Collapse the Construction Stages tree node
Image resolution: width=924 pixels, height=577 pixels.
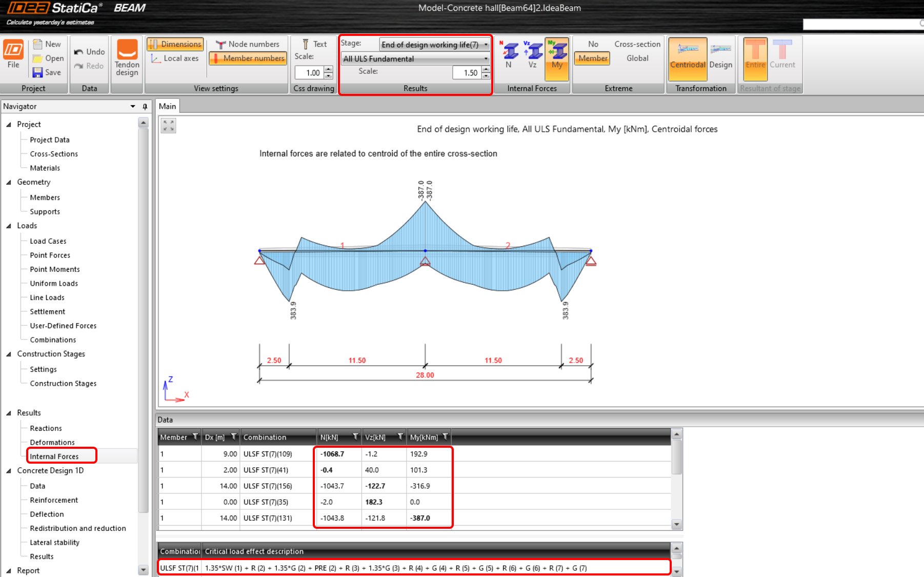[x=9, y=354]
